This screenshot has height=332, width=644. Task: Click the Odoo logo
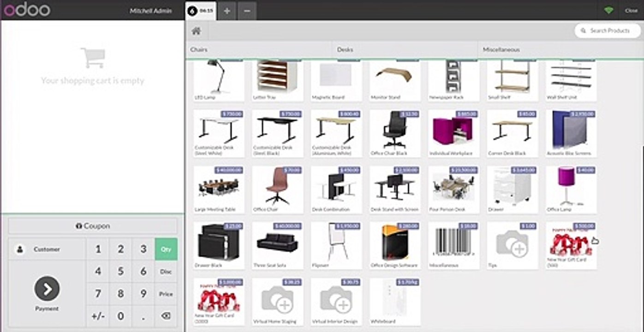click(x=27, y=10)
